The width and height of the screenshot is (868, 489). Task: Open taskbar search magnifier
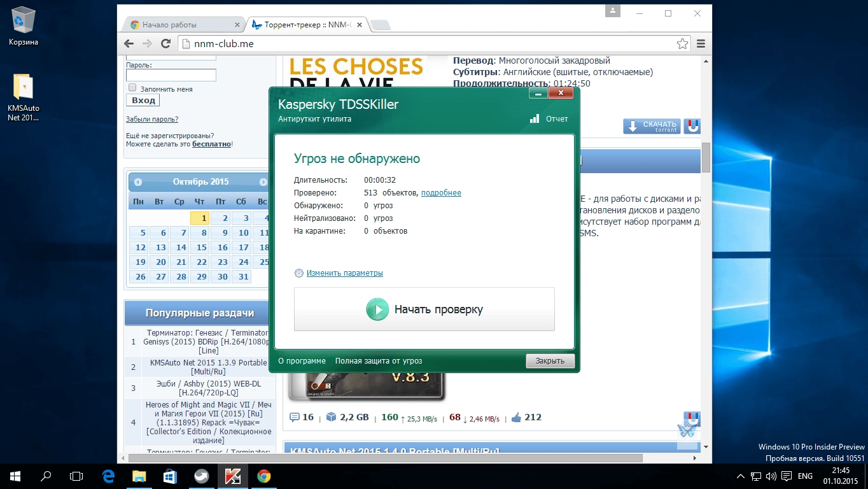[46, 476]
